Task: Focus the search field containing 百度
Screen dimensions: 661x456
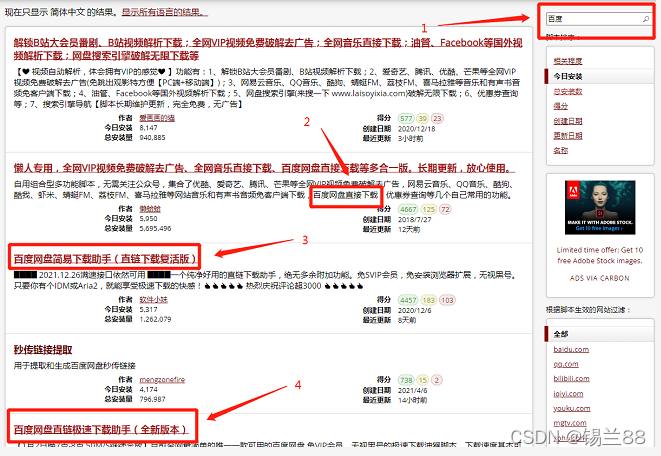Action: (599, 19)
